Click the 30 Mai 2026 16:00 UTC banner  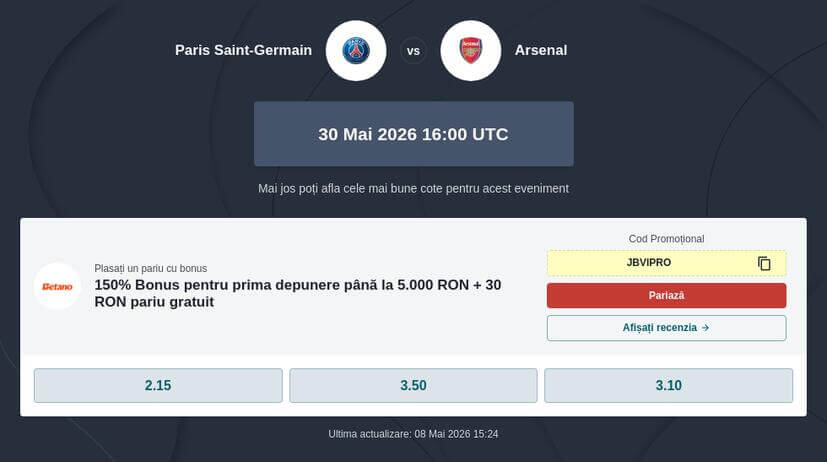pos(414,134)
